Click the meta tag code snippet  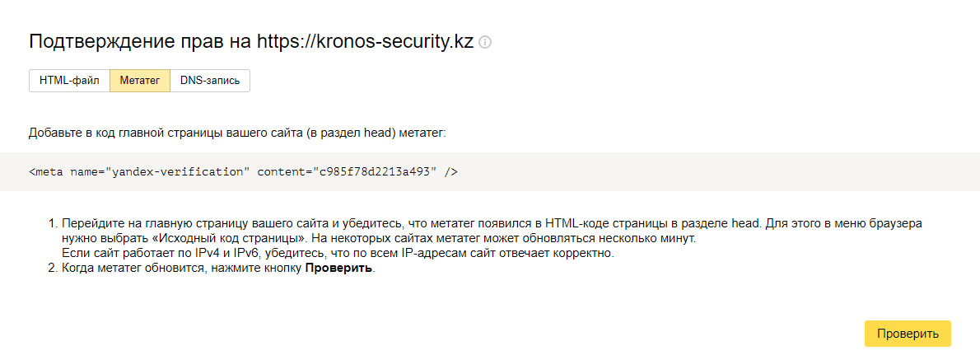(243, 171)
